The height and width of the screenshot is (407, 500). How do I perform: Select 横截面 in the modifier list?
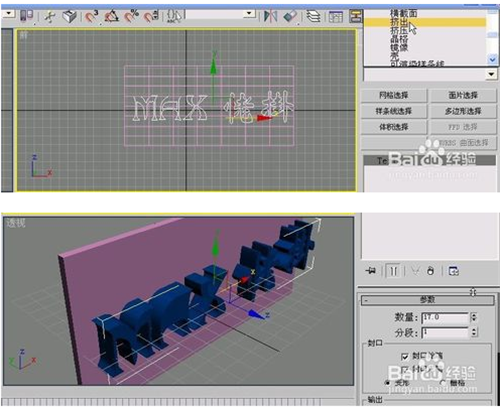(403, 13)
